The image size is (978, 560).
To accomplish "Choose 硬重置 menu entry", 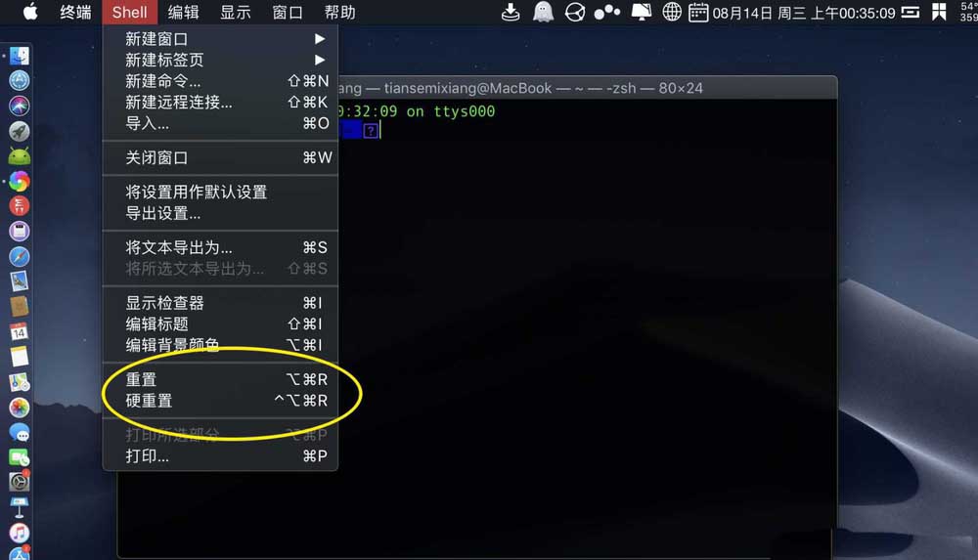I will click(x=220, y=401).
